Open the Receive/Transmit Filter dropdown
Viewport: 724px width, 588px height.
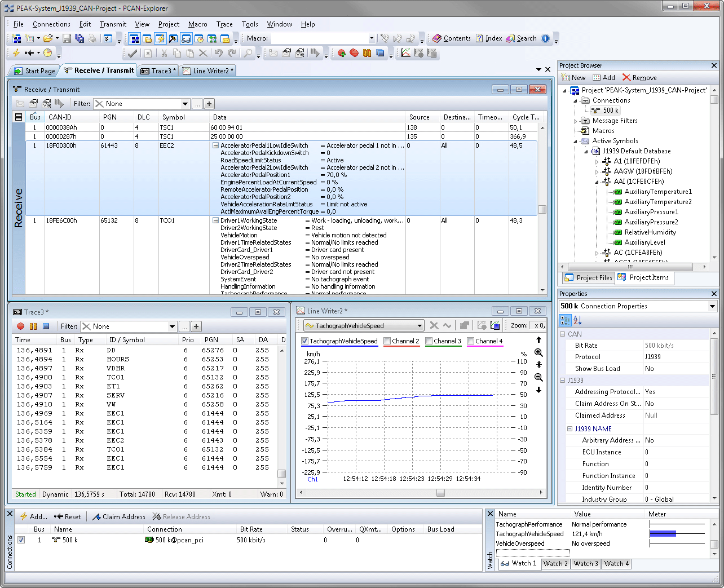185,104
